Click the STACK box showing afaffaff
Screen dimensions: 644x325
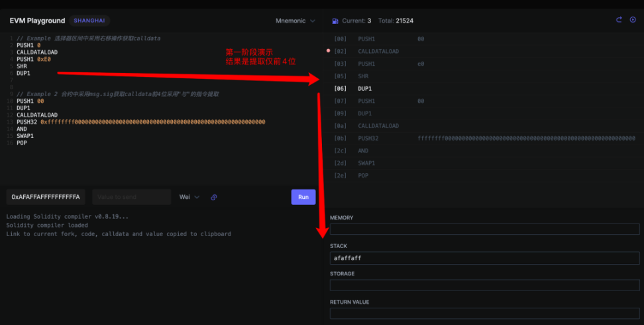(484, 258)
